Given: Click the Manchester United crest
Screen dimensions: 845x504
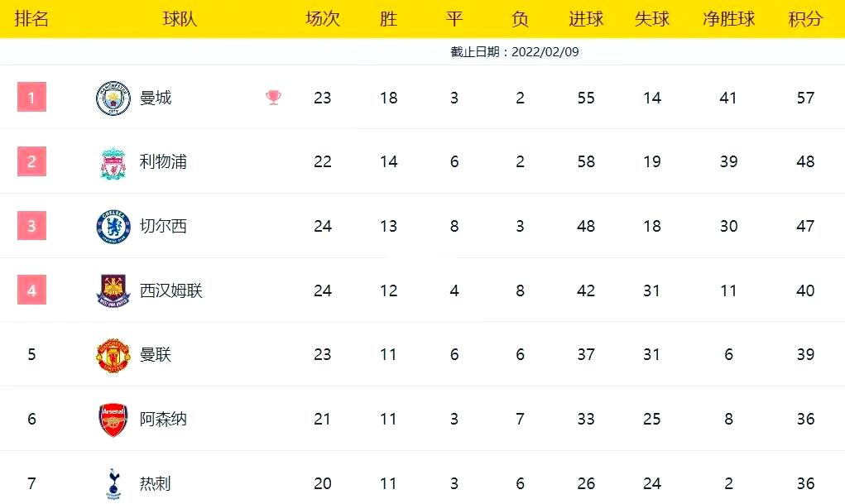Looking at the screenshot, I should coord(113,354).
